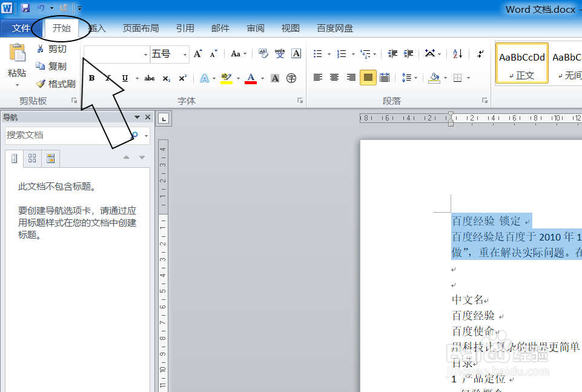Open the highlight color dropdown arrow
The height and width of the screenshot is (392, 582).
click(238, 78)
